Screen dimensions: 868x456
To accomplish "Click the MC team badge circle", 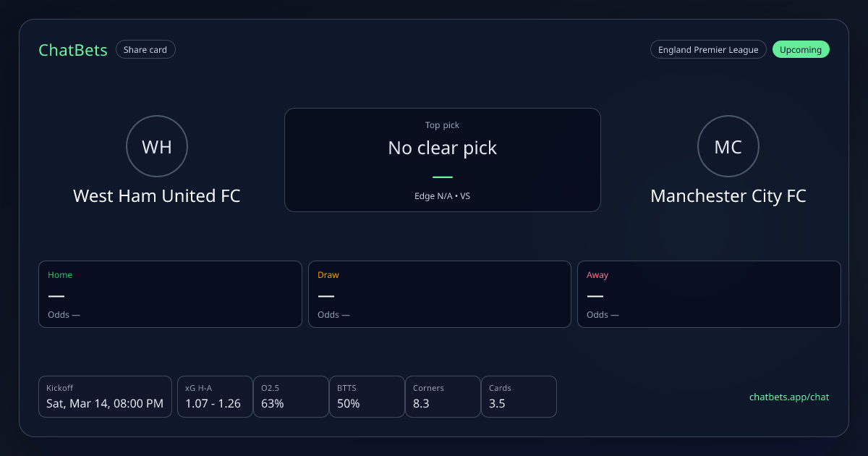I will coord(728,147).
